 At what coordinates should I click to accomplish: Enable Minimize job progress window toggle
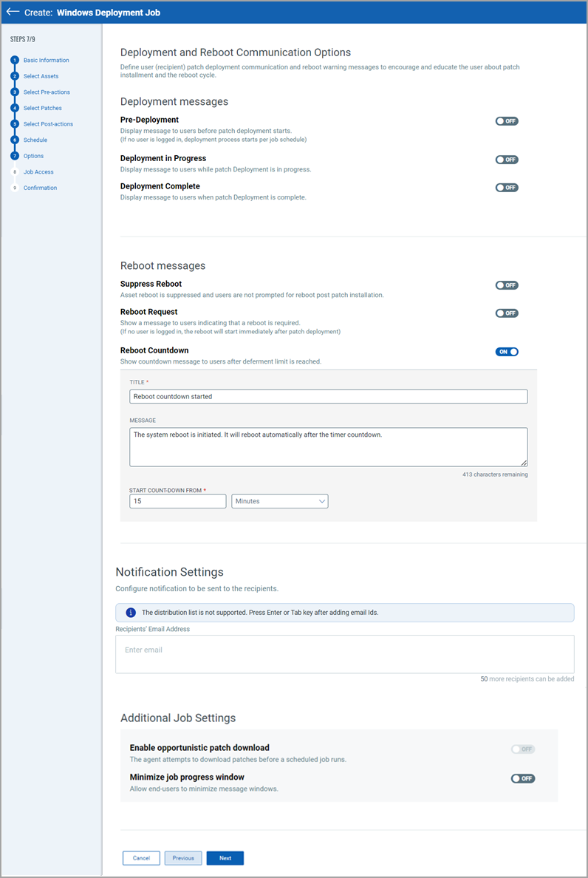tap(523, 778)
